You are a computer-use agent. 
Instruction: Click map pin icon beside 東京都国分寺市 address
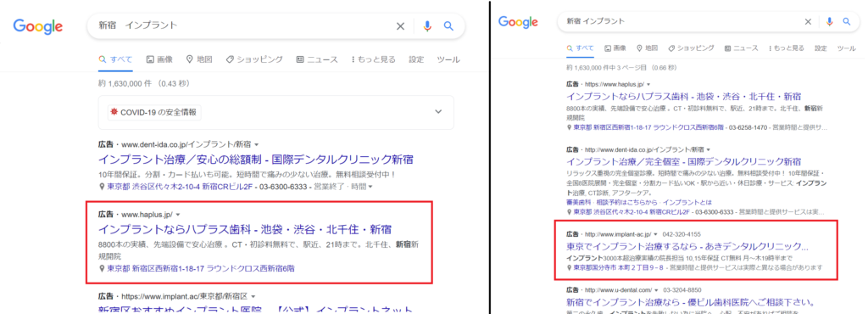(x=570, y=267)
